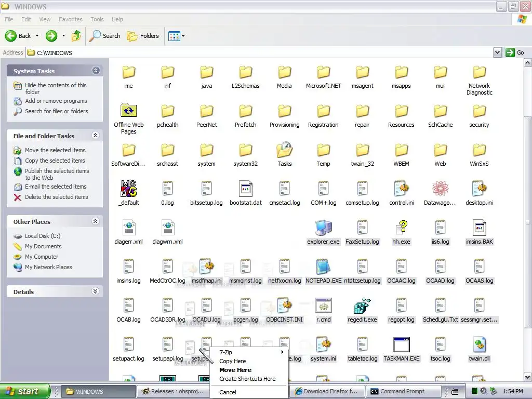Click the taskbar clock showing 1:54 PM

(513, 391)
